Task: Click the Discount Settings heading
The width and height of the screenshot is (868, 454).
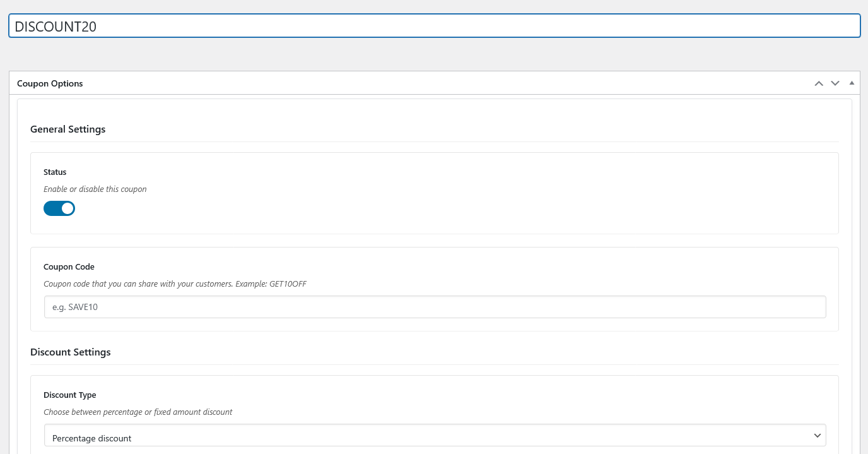Action: tap(71, 352)
